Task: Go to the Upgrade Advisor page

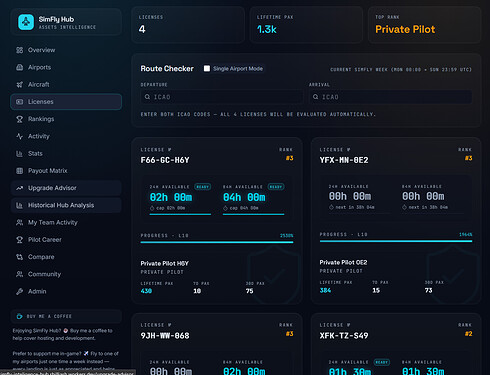Action: coord(66,188)
